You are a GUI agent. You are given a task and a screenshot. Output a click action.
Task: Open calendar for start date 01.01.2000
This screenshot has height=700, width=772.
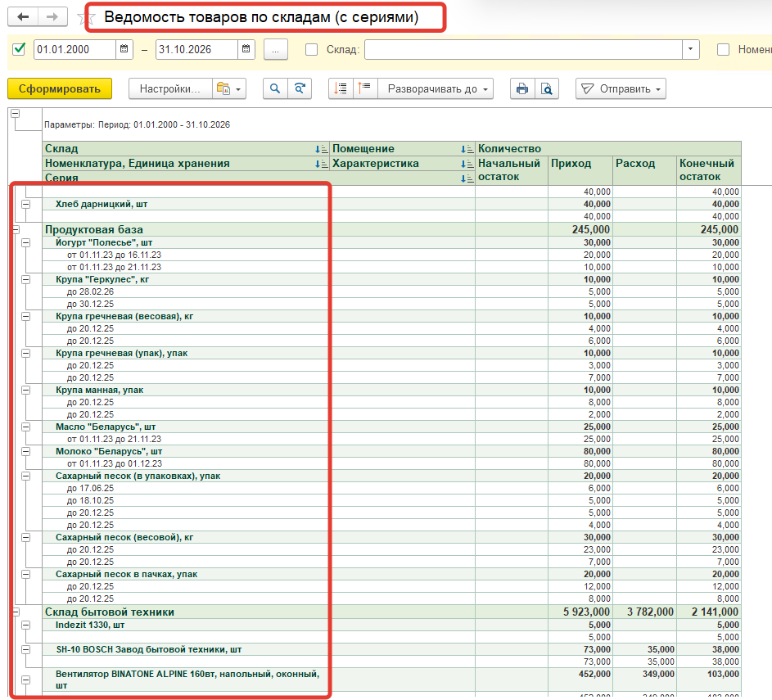tap(124, 49)
